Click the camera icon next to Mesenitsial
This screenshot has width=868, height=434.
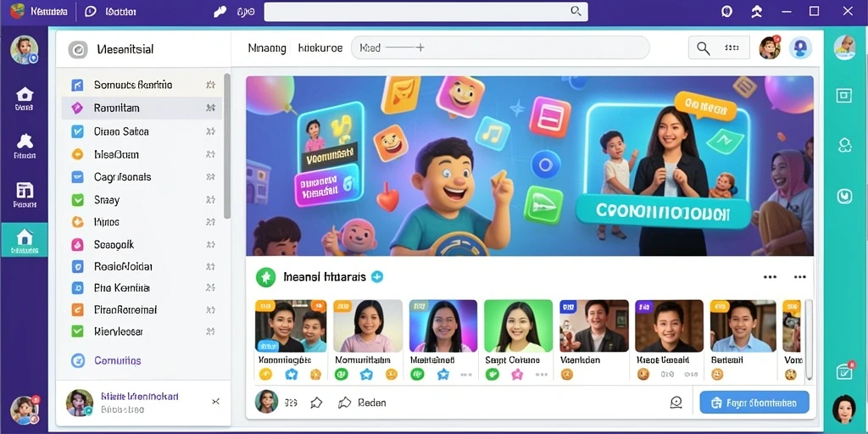78,50
